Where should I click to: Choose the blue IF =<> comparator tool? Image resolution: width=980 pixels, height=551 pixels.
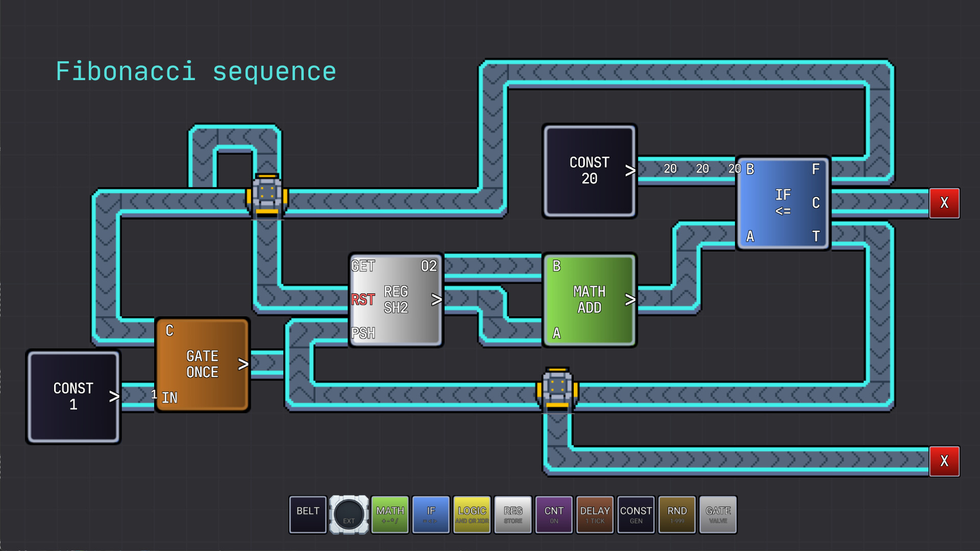(431, 514)
